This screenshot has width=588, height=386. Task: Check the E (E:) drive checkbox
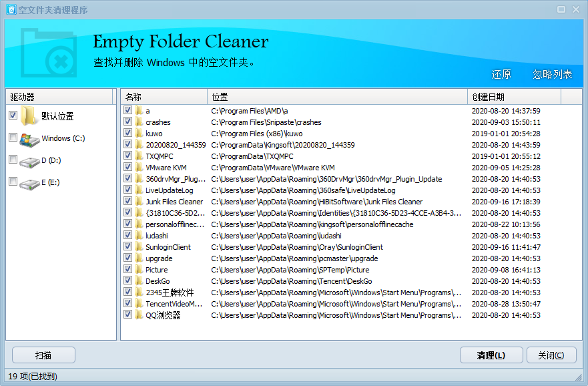13,182
